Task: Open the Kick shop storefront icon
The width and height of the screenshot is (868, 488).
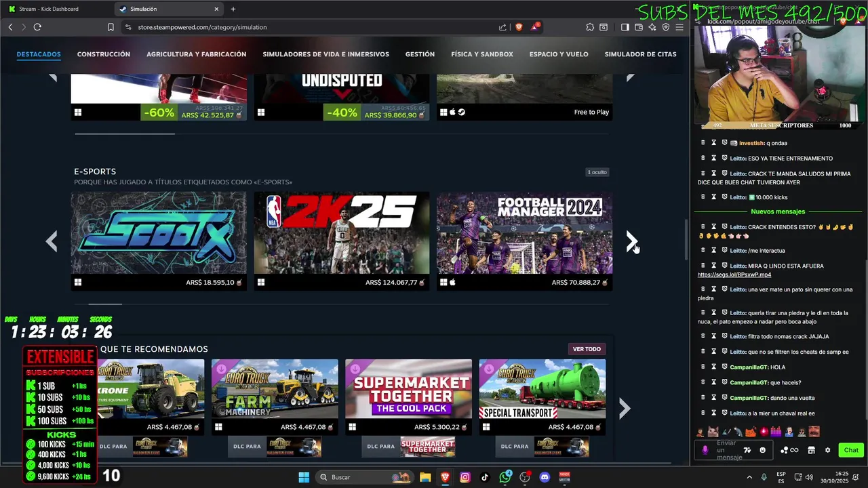Action: point(811,450)
